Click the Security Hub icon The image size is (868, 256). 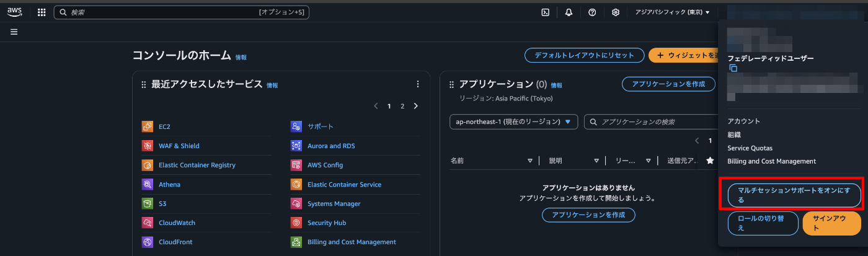click(296, 223)
